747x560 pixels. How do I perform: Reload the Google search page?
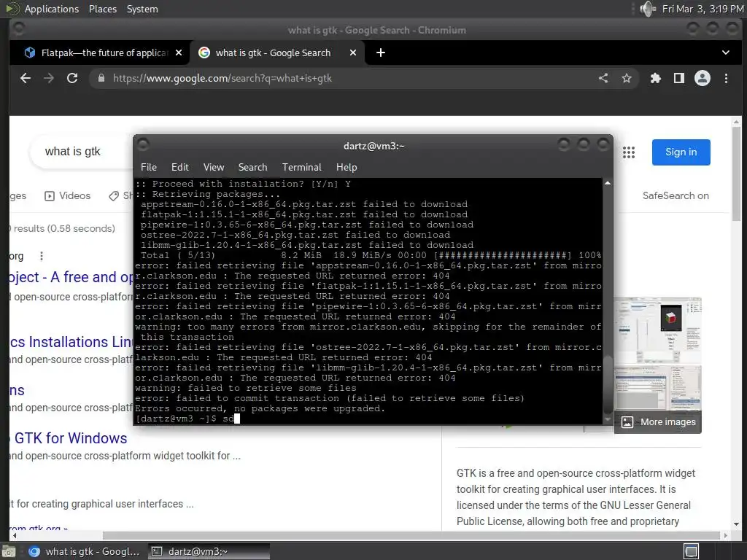point(72,78)
